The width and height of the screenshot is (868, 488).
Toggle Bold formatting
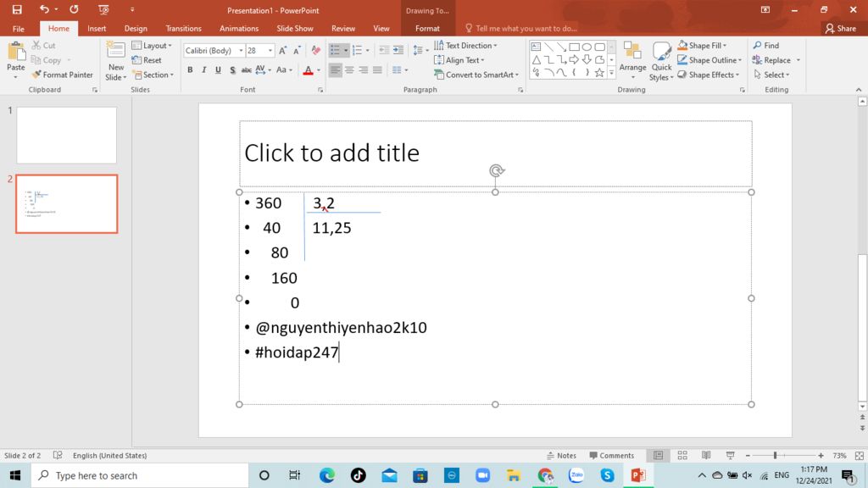(x=190, y=69)
